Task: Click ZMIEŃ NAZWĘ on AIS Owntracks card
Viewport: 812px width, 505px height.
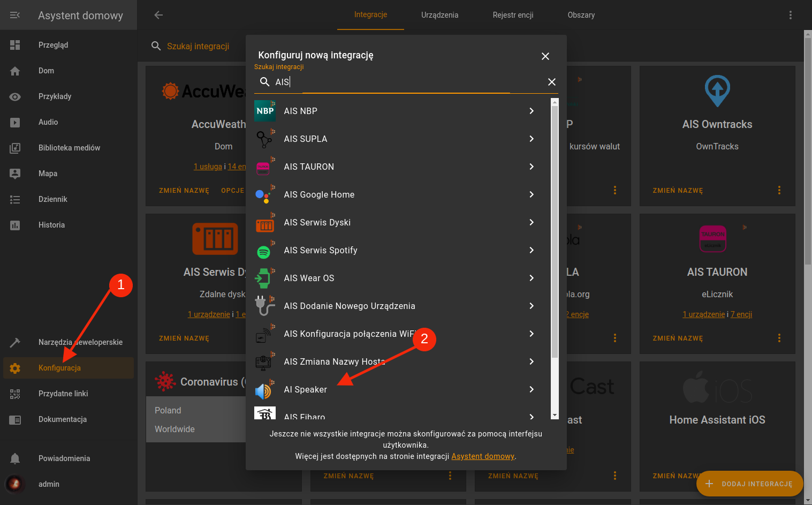Action: pyautogui.click(x=678, y=191)
